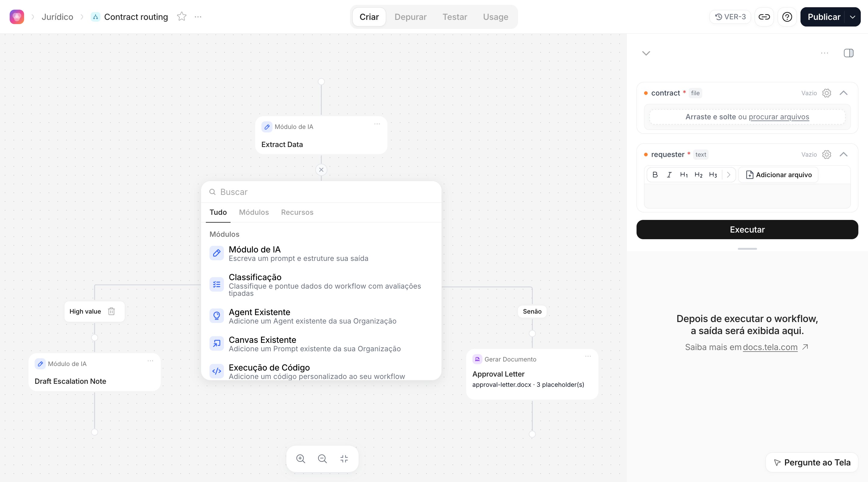Fit the canvas to view
868x482 pixels.
[344, 459]
